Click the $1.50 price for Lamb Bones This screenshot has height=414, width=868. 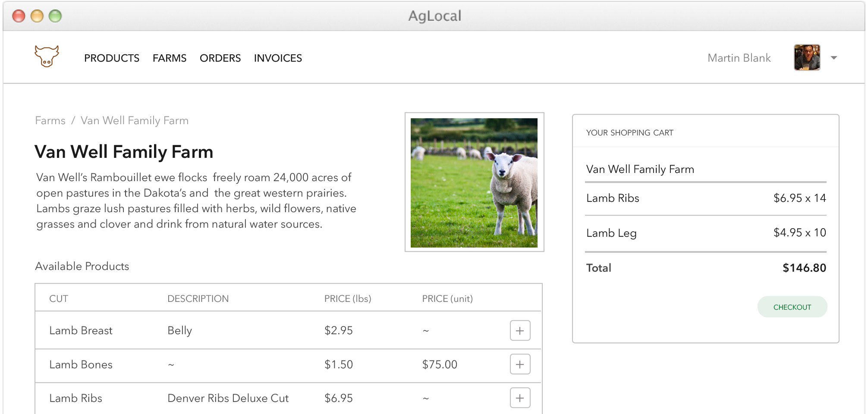[339, 365]
